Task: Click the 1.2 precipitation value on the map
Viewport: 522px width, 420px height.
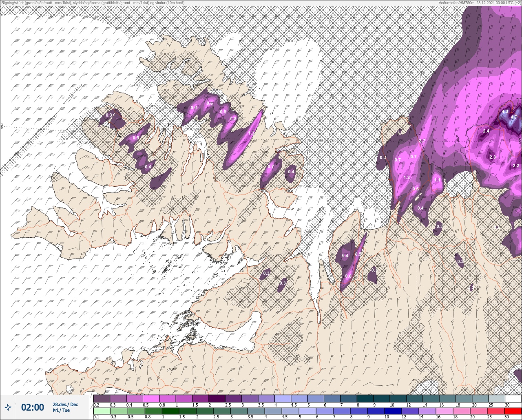Action: 407,178
